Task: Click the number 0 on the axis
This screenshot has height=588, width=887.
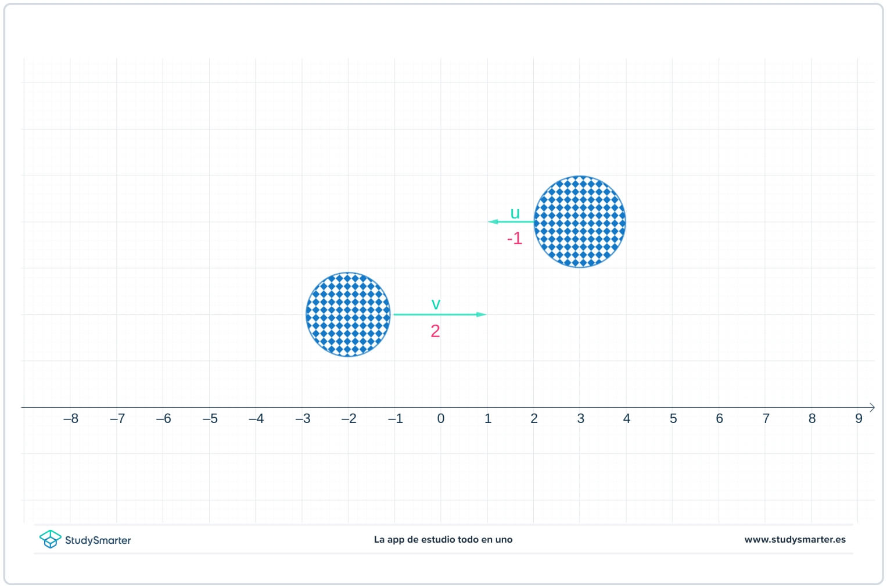Action: pos(441,418)
